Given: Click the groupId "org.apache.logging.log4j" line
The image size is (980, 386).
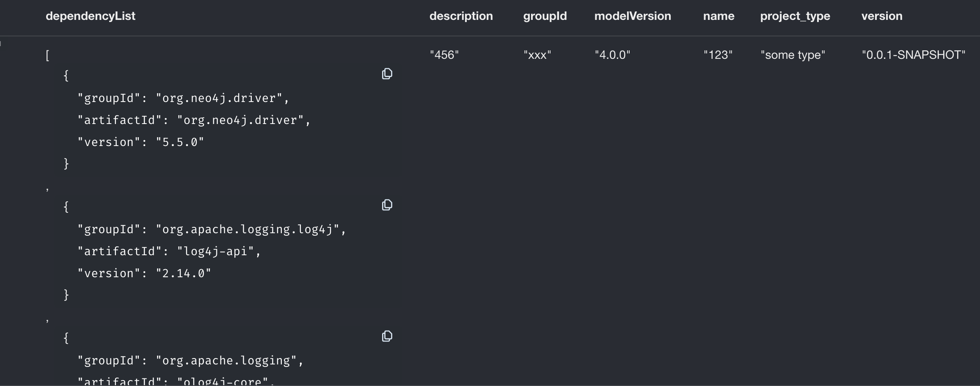Looking at the screenshot, I should [212, 229].
